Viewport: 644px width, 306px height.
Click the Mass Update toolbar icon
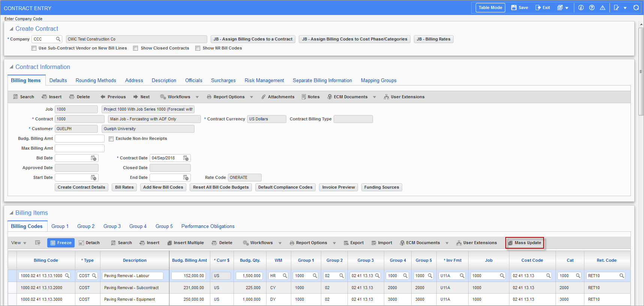point(510,243)
